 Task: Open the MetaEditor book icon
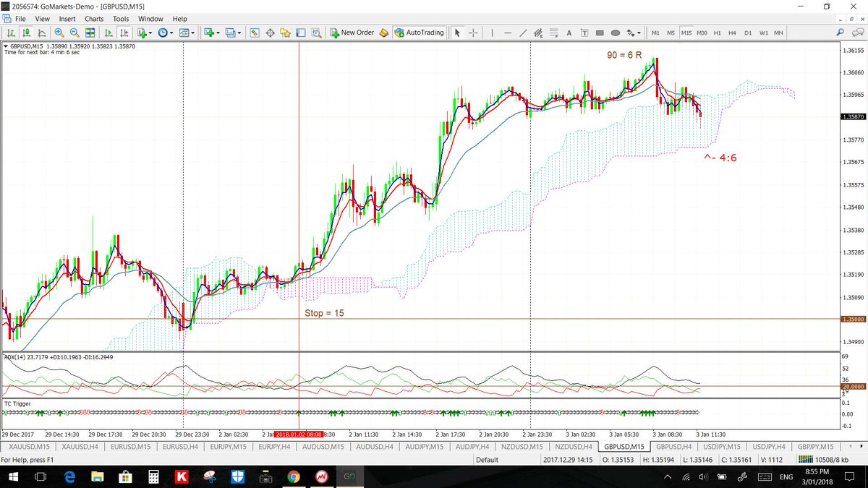click(x=385, y=33)
